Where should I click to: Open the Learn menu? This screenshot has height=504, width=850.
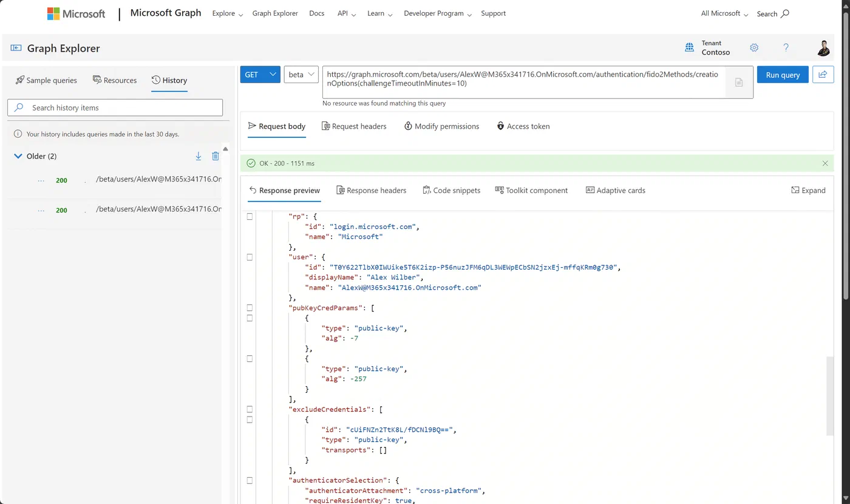point(380,13)
